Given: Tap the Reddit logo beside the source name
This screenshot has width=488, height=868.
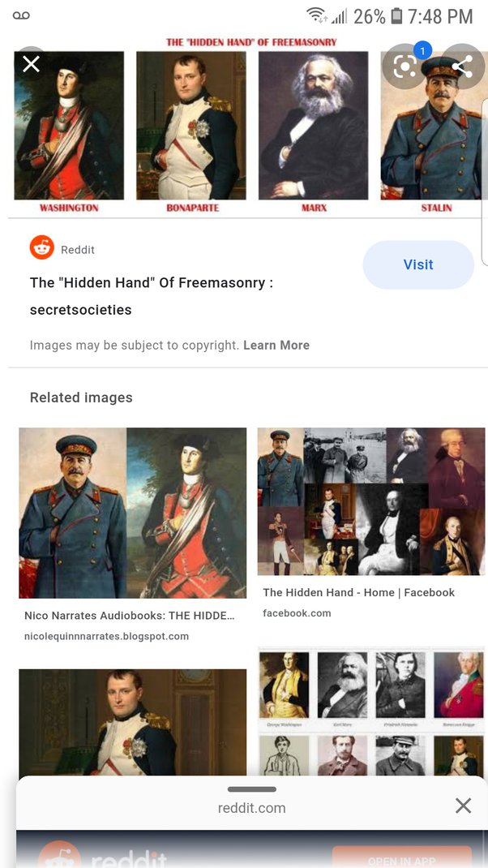Looking at the screenshot, I should point(42,247).
